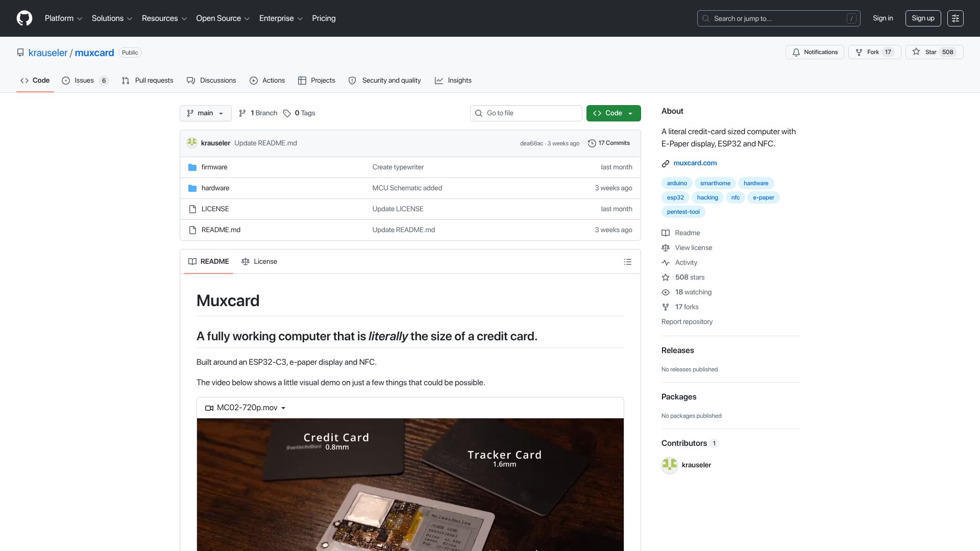Image resolution: width=980 pixels, height=551 pixels.
Task: Open the README.md file
Action: [221, 230]
